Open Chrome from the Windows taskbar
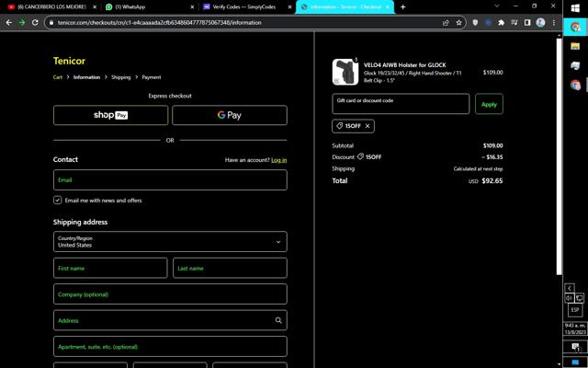The width and height of the screenshot is (588, 368). [x=575, y=27]
